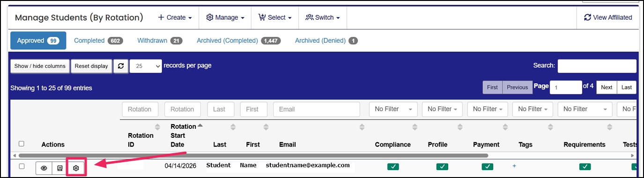
Task: Go to Next page
Action: pyautogui.click(x=607, y=87)
